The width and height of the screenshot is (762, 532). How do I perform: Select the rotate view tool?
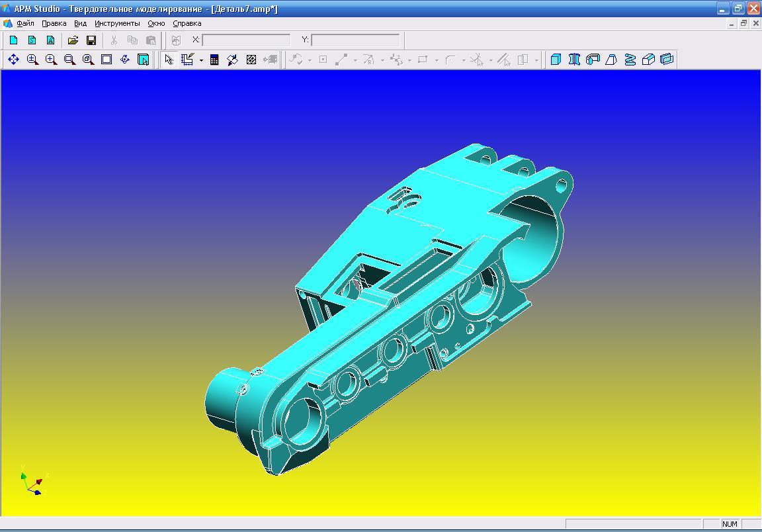coord(125,60)
